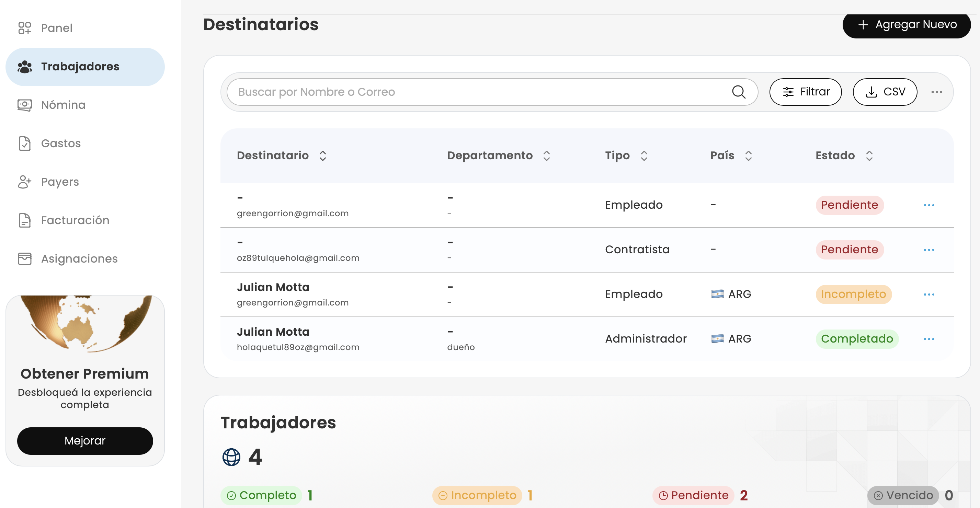Click the Panel dashboard icon
Viewport: 980px width, 508px height.
pyautogui.click(x=25, y=28)
